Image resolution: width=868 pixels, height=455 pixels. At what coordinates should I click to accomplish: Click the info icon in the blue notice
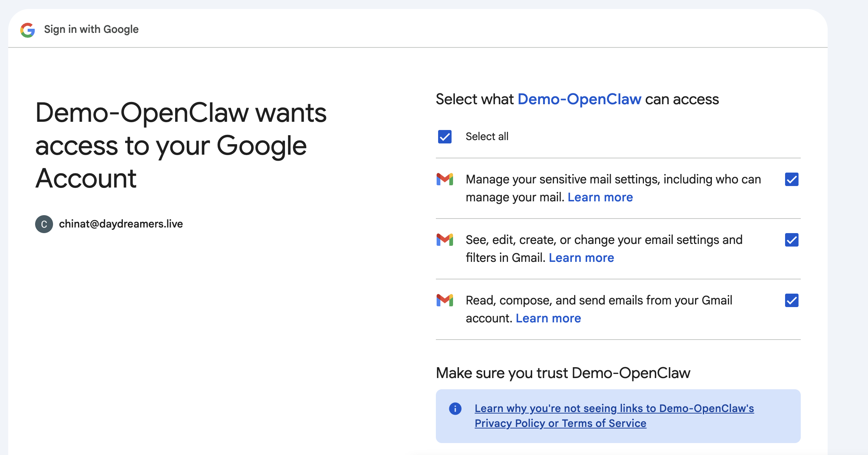pyautogui.click(x=455, y=409)
